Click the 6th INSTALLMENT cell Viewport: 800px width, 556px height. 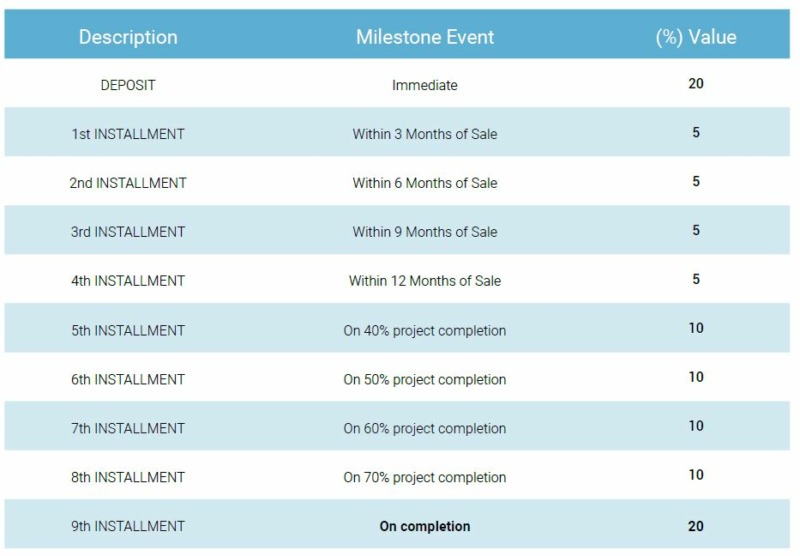128,380
